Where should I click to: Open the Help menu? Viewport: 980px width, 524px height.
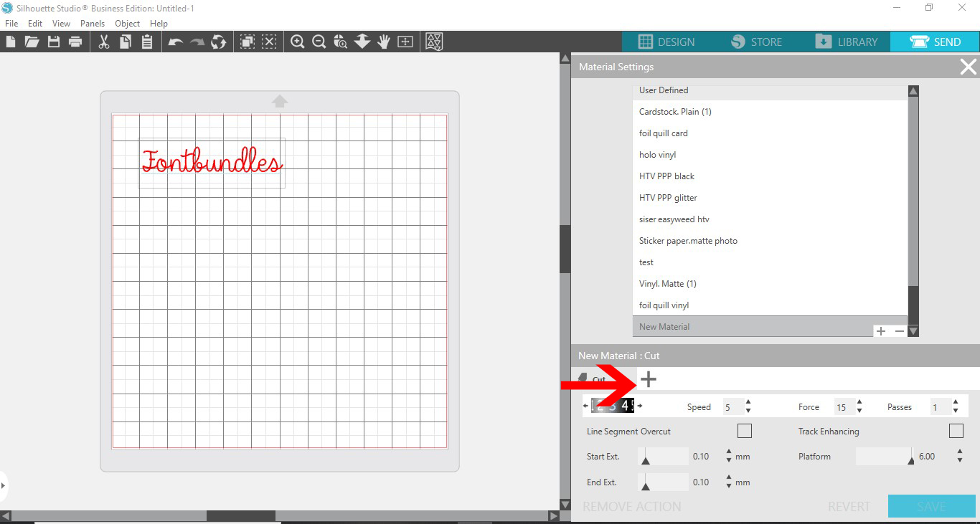tap(159, 24)
